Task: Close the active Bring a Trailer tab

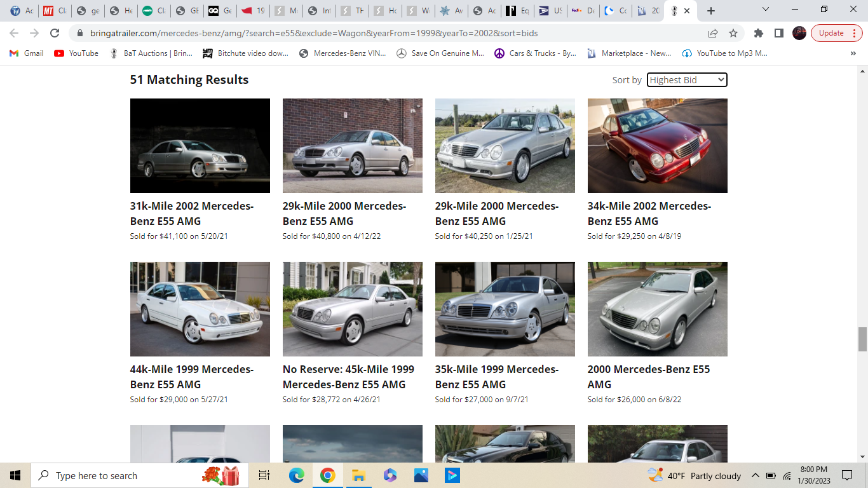Action: [x=687, y=11]
